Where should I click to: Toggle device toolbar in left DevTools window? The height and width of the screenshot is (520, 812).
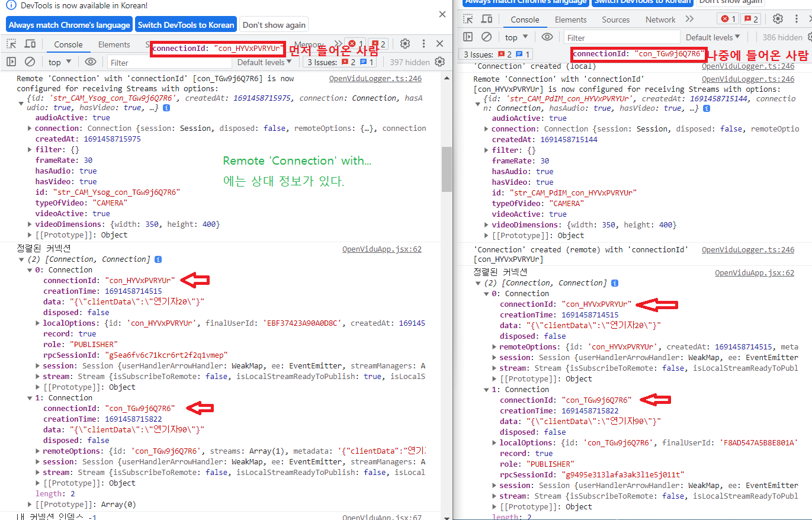[x=30, y=44]
